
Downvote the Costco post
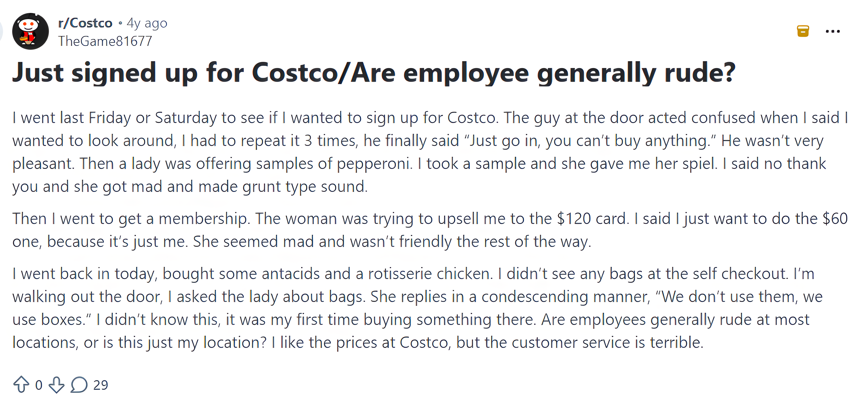[56, 385]
